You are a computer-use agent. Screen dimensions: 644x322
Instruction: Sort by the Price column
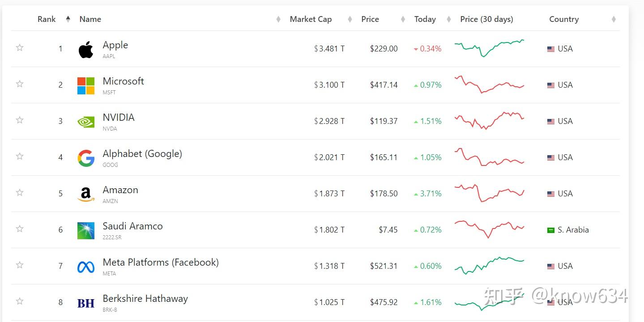pyautogui.click(x=370, y=19)
